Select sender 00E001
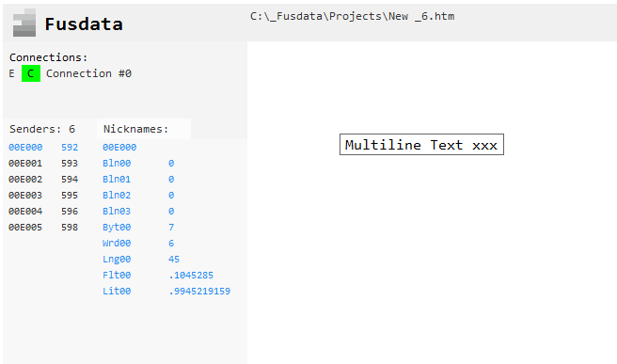 (25, 164)
